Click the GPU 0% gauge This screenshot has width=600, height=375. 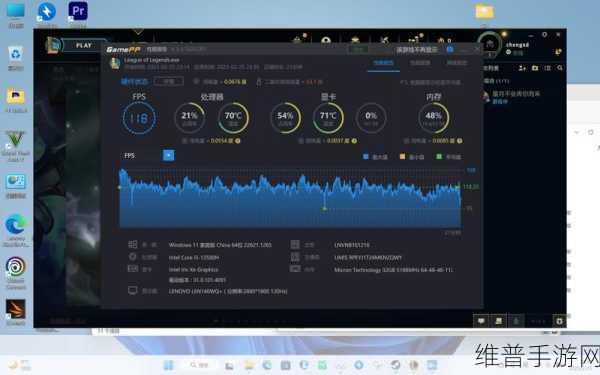(371, 117)
